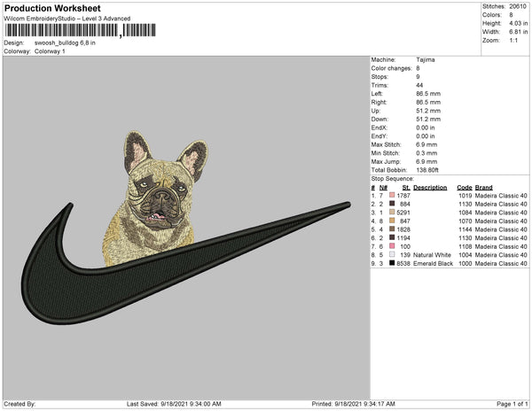Click the Up label

376,111
